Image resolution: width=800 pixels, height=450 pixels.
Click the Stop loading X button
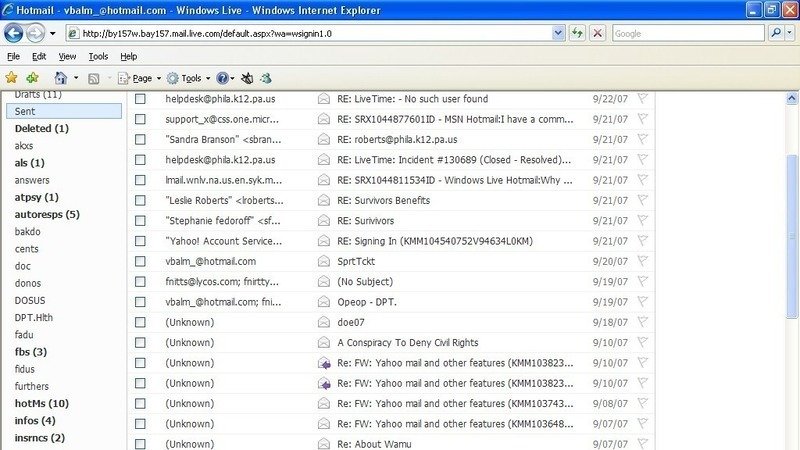tap(597, 33)
